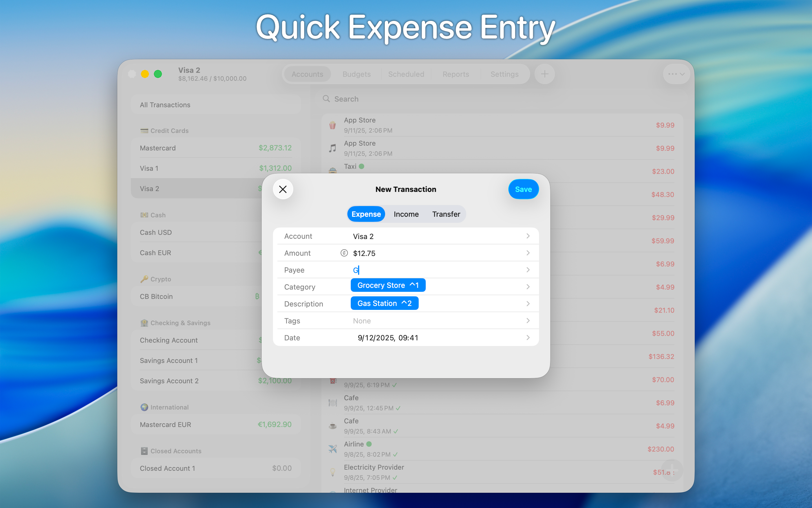Image resolution: width=812 pixels, height=508 pixels.
Task: Click the Closed Accounts cabinet icon
Action: click(x=144, y=451)
